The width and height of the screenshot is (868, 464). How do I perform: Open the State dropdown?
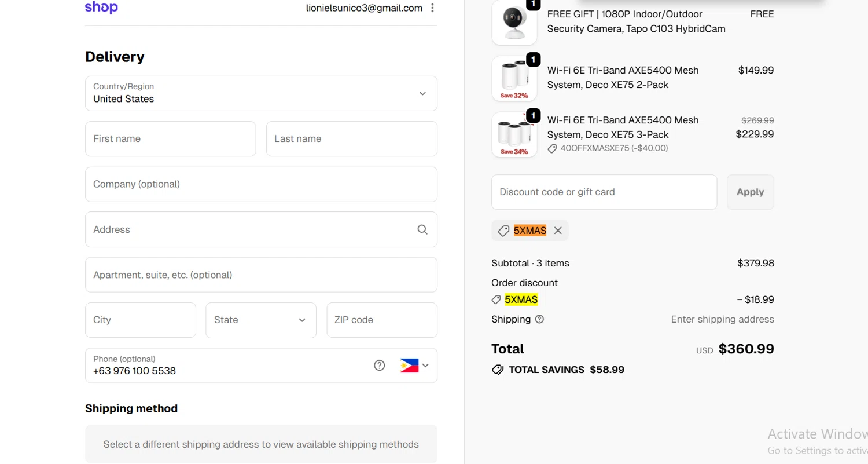point(261,320)
